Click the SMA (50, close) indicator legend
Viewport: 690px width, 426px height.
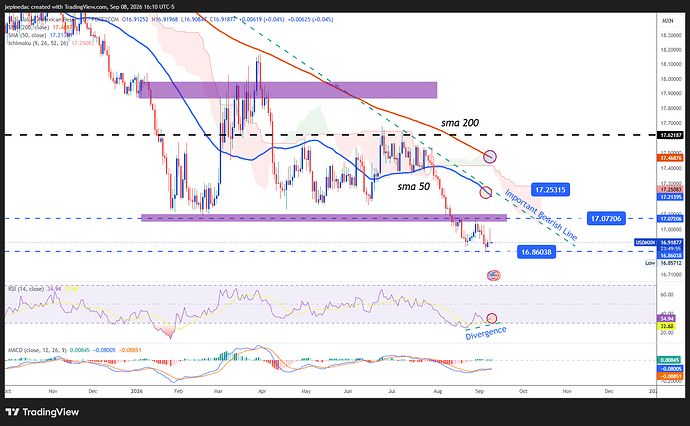pyautogui.click(x=37, y=35)
